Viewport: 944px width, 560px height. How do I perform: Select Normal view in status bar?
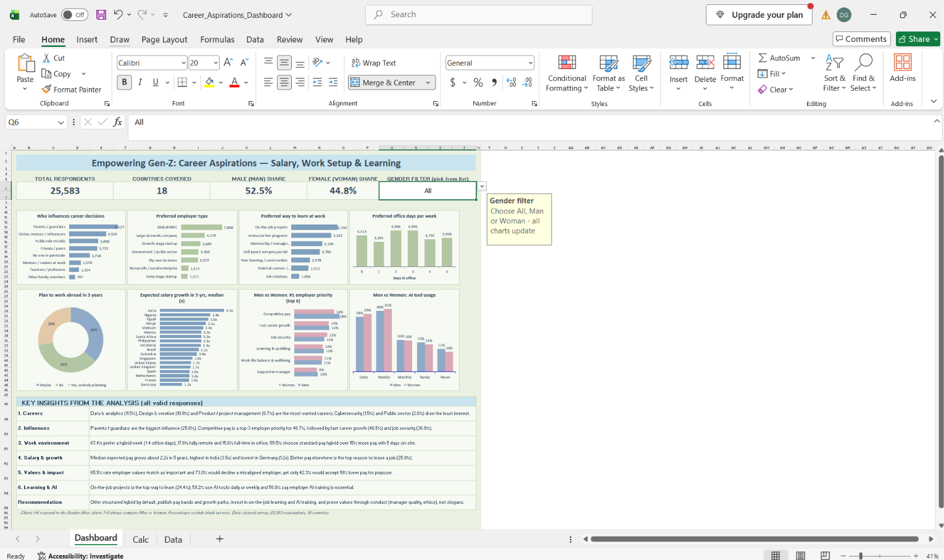776,556
